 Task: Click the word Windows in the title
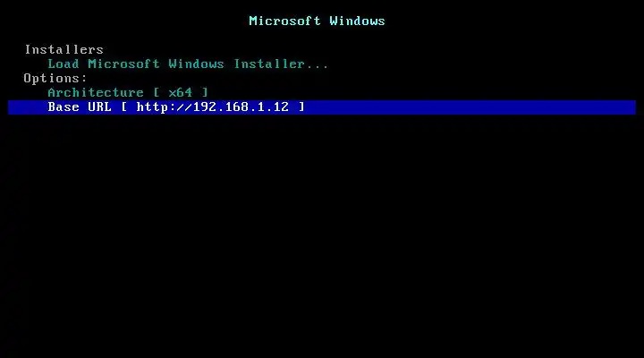[357, 21]
